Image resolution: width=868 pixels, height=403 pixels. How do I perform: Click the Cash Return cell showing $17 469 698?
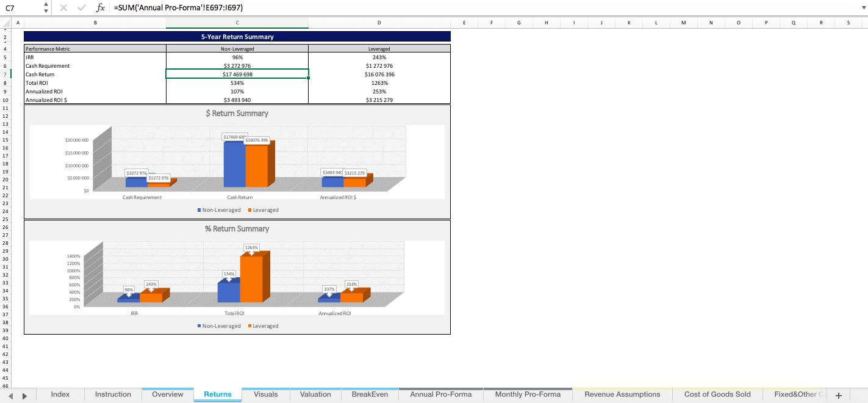coord(237,74)
